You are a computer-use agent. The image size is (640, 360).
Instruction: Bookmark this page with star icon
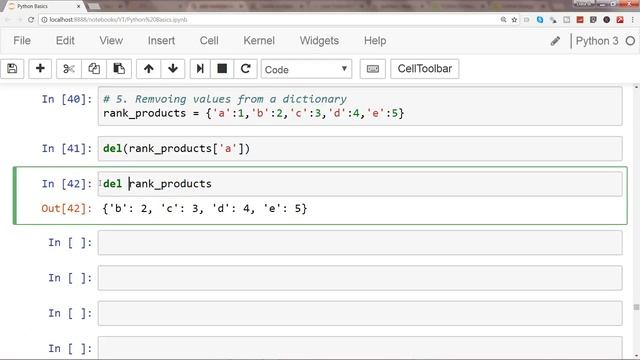(x=514, y=20)
